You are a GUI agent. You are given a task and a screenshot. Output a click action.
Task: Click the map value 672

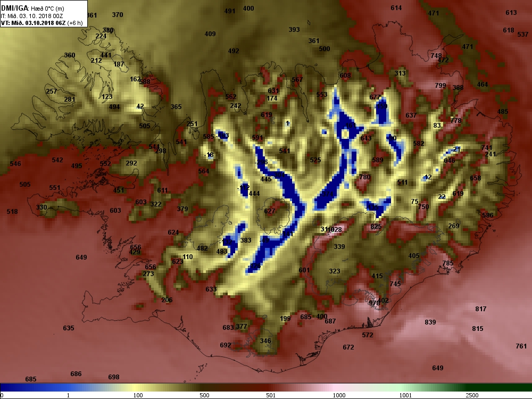348,347
